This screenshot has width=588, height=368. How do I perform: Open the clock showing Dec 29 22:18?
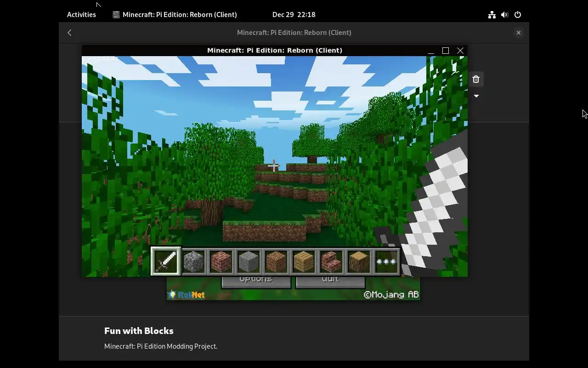click(x=294, y=15)
